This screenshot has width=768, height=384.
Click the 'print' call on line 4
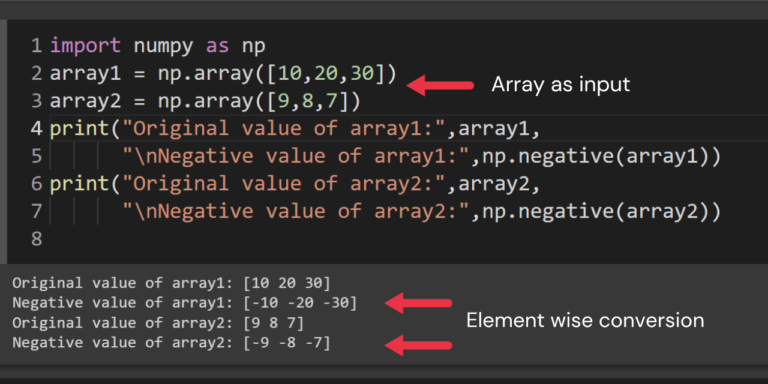tap(79, 129)
